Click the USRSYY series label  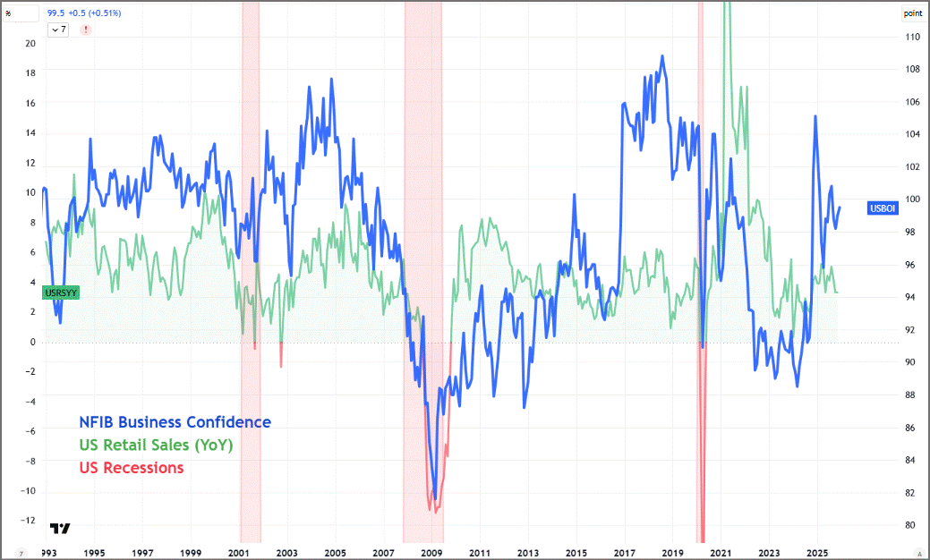(x=61, y=293)
